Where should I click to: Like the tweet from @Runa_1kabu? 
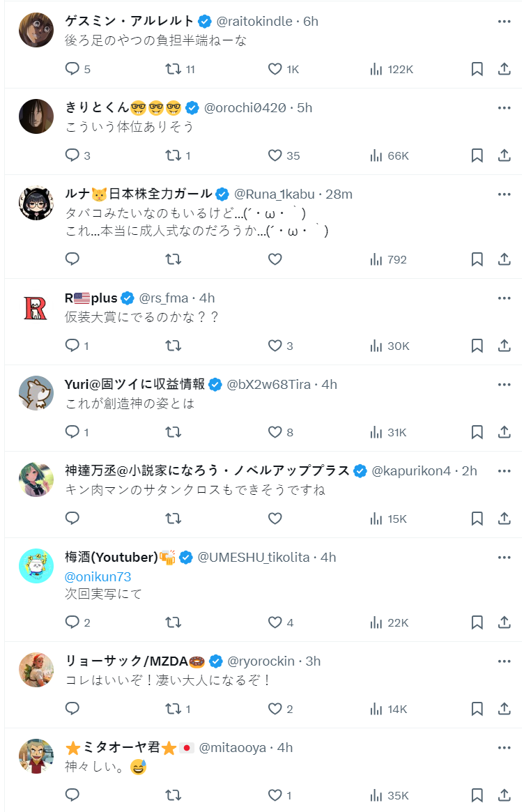click(x=275, y=259)
